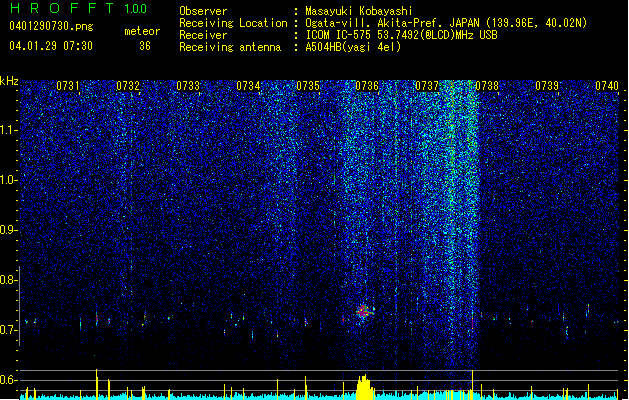The image size is (629, 400).
Task: Select the filename 0401290730.png
Action: click(x=51, y=26)
